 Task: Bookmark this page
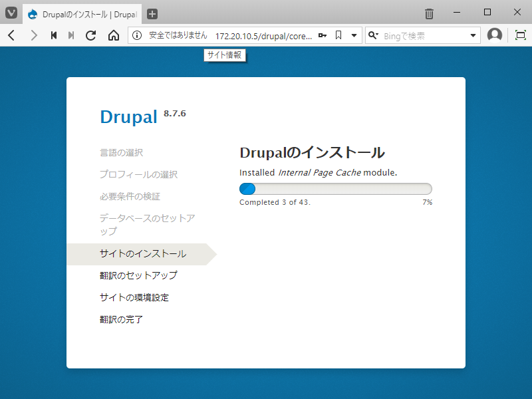pyautogui.click(x=338, y=35)
